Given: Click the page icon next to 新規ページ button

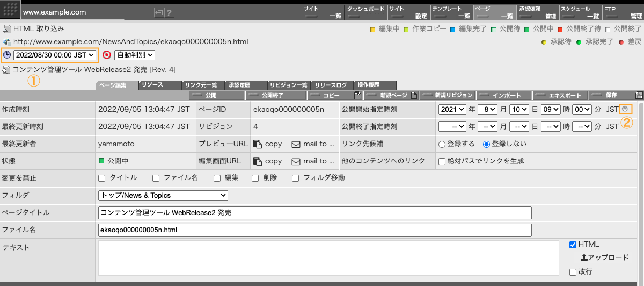Looking at the screenshot, I should coord(414,95).
